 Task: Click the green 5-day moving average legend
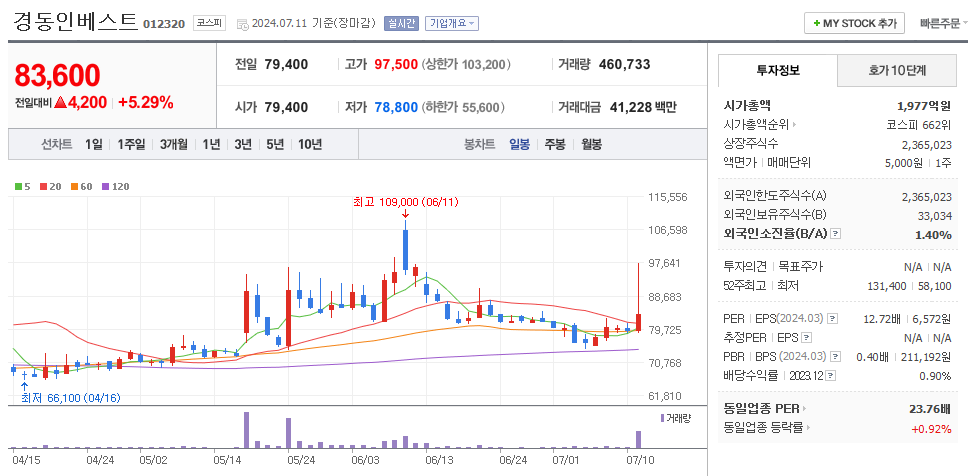(x=23, y=186)
